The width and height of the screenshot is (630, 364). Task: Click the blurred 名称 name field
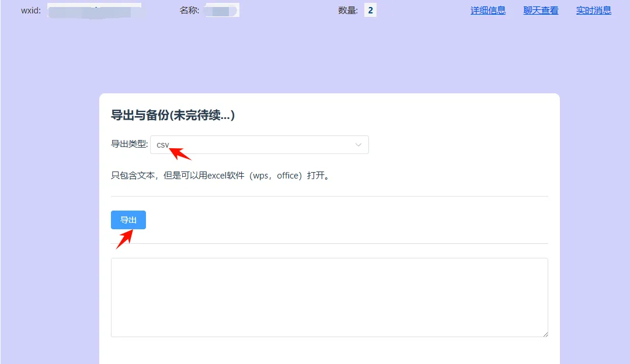221,9
